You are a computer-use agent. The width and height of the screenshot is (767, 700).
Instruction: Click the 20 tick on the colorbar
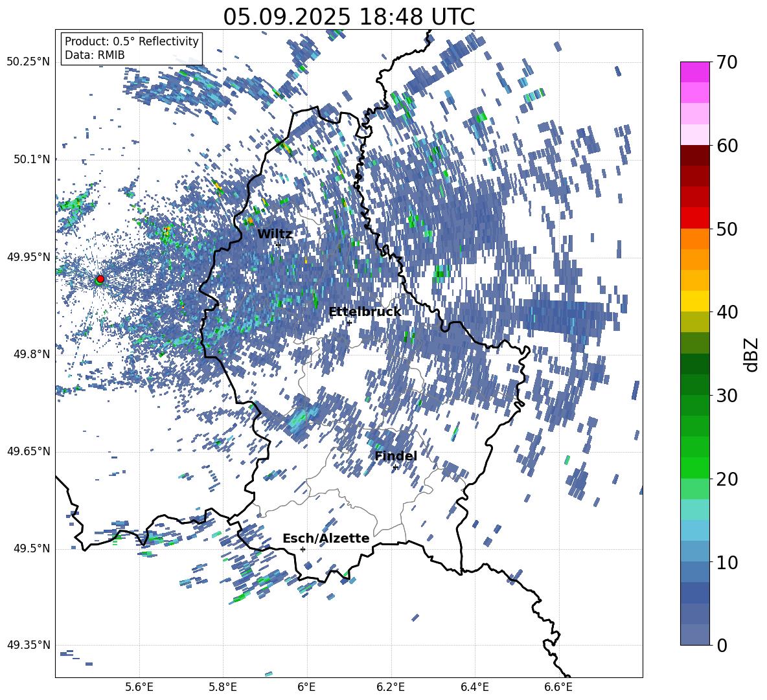tap(727, 479)
